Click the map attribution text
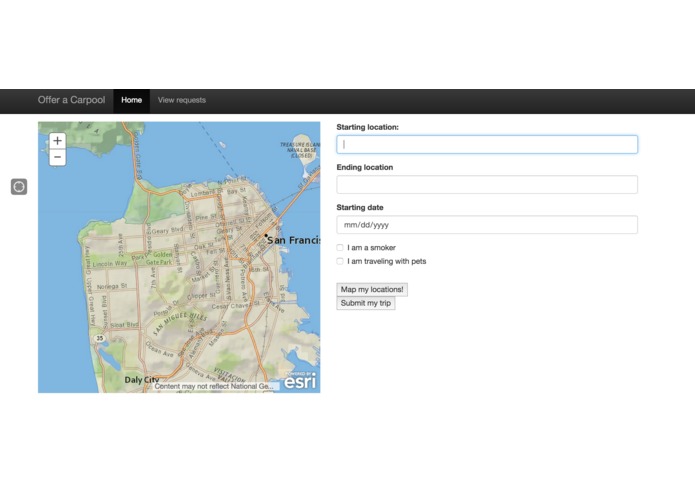695x494 pixels. pos(214,386)
